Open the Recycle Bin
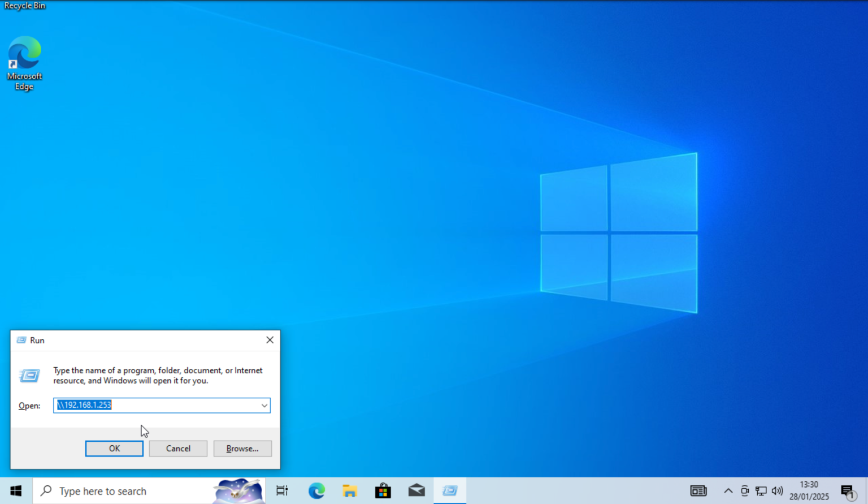 click(25, 6)
